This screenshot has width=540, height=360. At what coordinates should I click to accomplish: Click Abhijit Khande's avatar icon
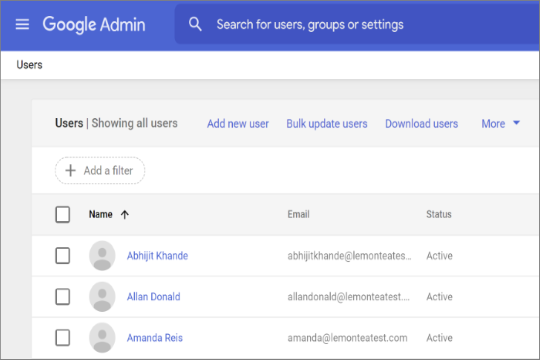[102, 256]
